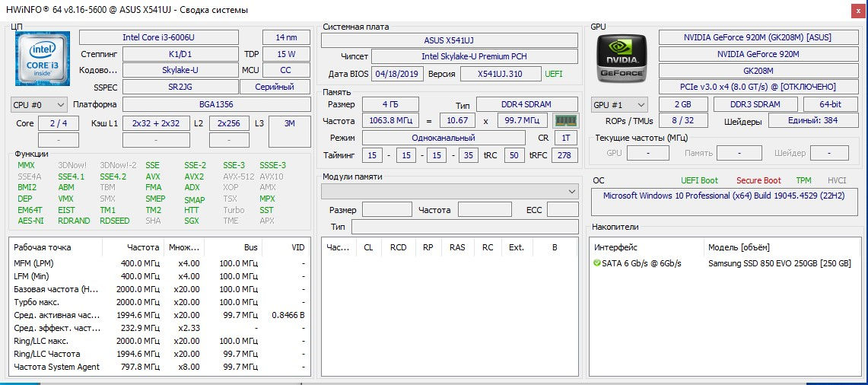The image size is (868, 385).
Task: Open the GPU #1 selector dropdown
Action: point(619,104)
